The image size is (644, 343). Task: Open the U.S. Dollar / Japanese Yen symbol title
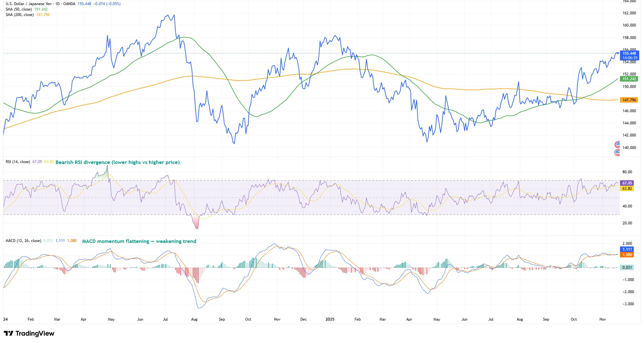[x=28, y=4]
